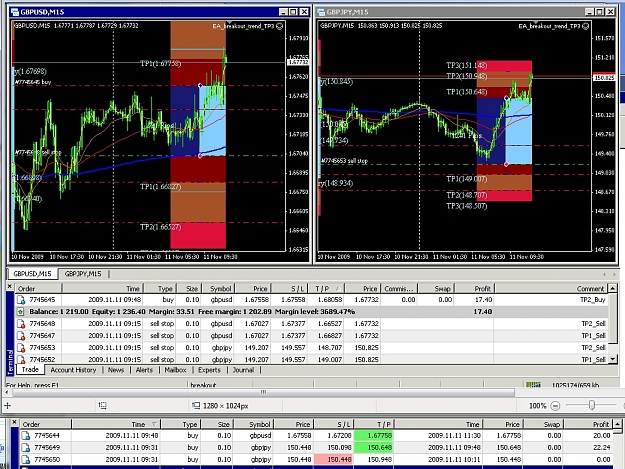Click balance summary row icon
Image resolution: width=625 pixels, height=469 pixels.
[21, 312]
